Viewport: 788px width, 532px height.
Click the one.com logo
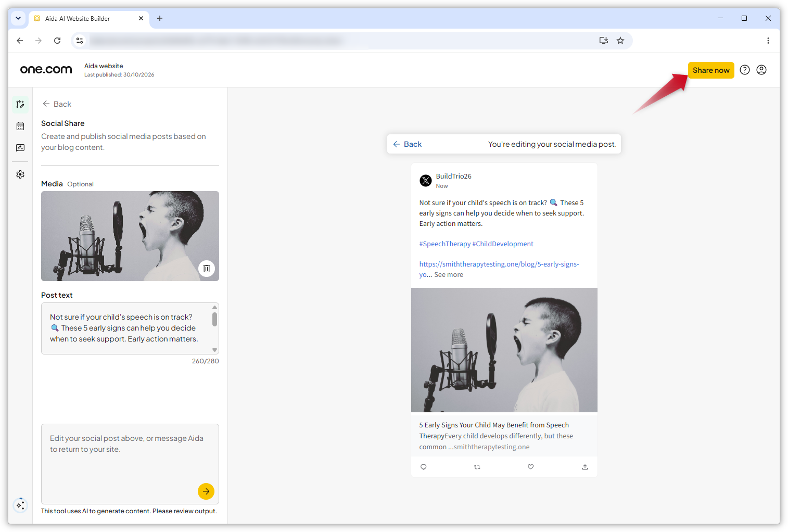46,69
